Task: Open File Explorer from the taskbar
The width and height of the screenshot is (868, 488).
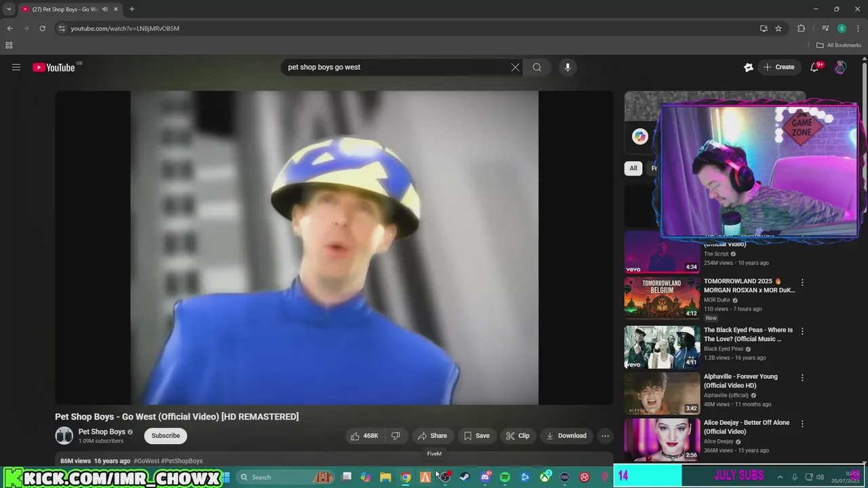Action: tap(385, 477)
